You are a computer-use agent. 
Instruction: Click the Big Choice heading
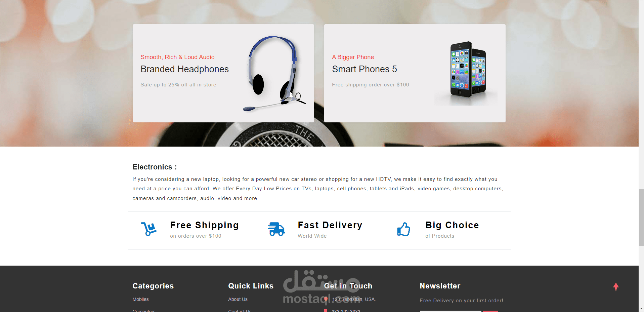click(452, 225)
